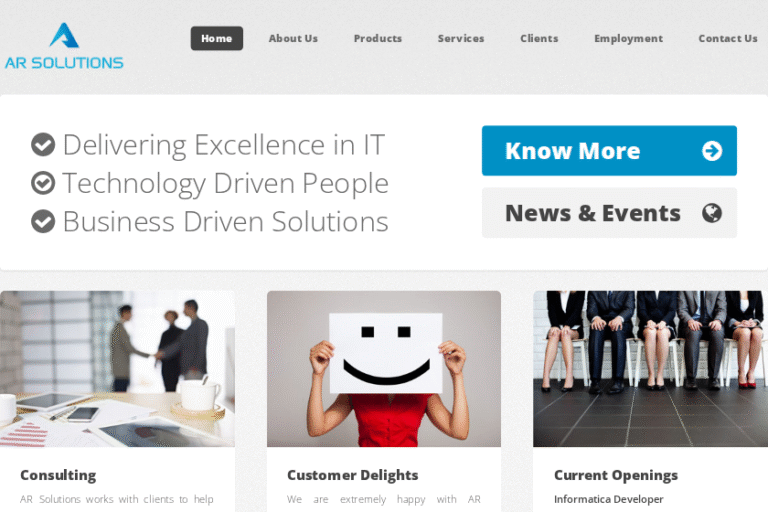Open the Contact Us page
The image size is (768, 512).
728,38
